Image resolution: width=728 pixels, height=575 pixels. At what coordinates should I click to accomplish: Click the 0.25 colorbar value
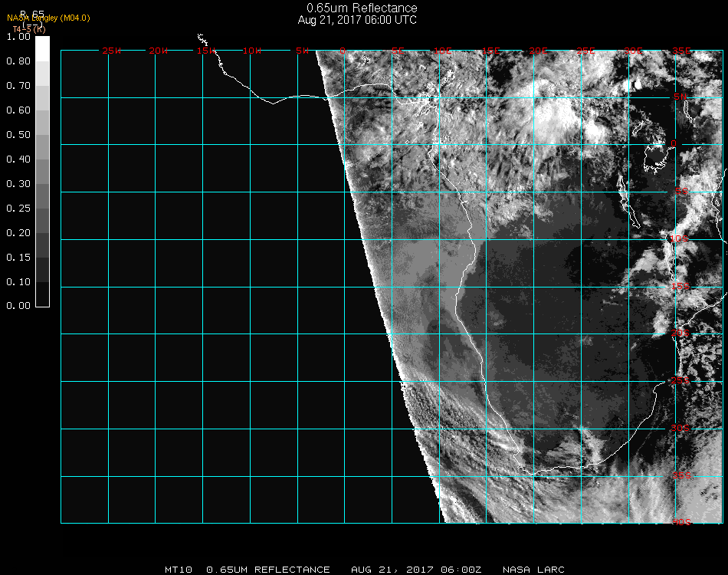pos(18,209)
